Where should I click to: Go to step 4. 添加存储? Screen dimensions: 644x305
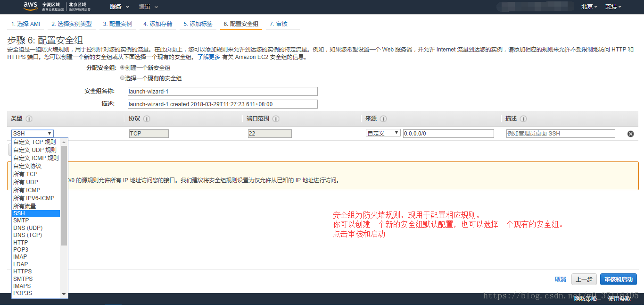point(158,24)
